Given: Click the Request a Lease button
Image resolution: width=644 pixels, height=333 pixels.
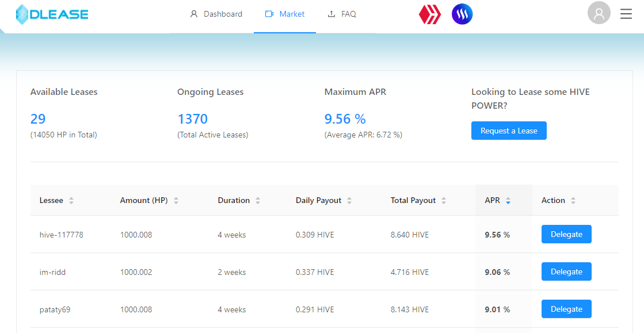Looking at the screenshot, I should (509, 131).
